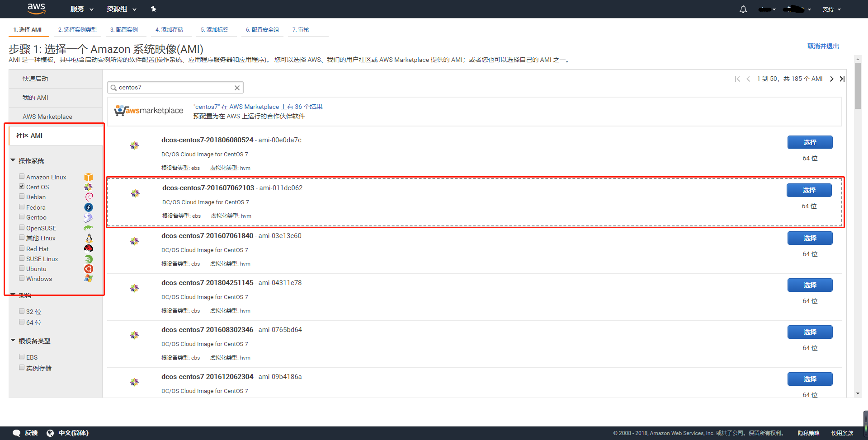Click the pin shortcut icon in header
Viewport: 868px width, 440px height.
(x=153, y=9)
